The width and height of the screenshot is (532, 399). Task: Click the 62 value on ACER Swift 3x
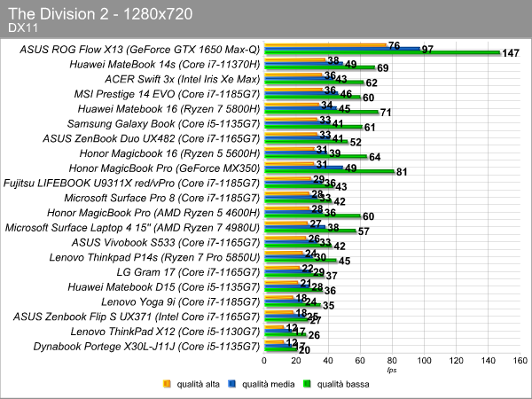(x=372, y=83)
